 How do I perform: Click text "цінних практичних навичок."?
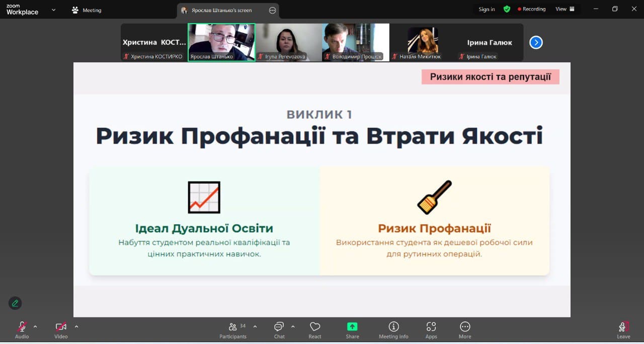204,254
